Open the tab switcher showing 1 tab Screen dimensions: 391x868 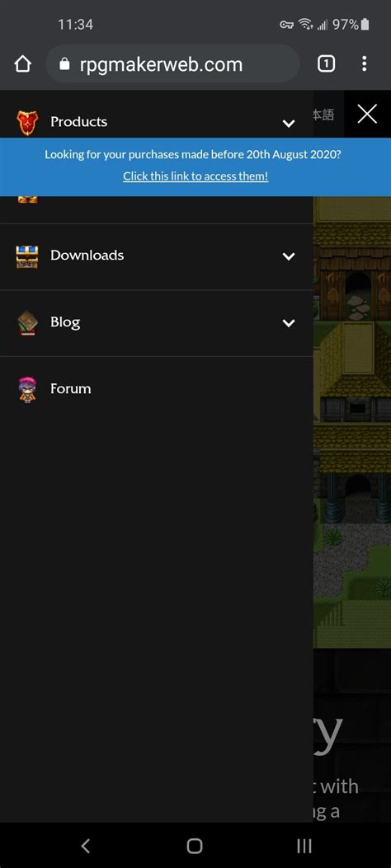[326, 64]
